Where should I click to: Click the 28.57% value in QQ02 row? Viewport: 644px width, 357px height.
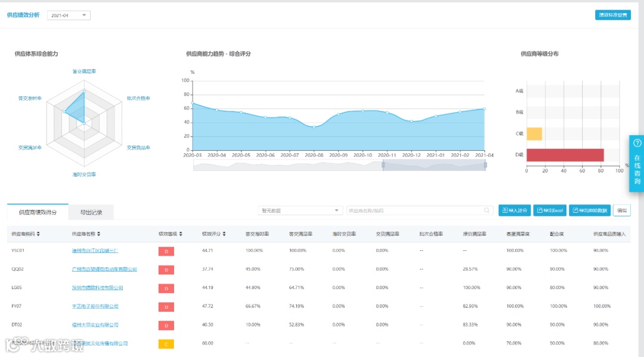click(x=470, y=269)
